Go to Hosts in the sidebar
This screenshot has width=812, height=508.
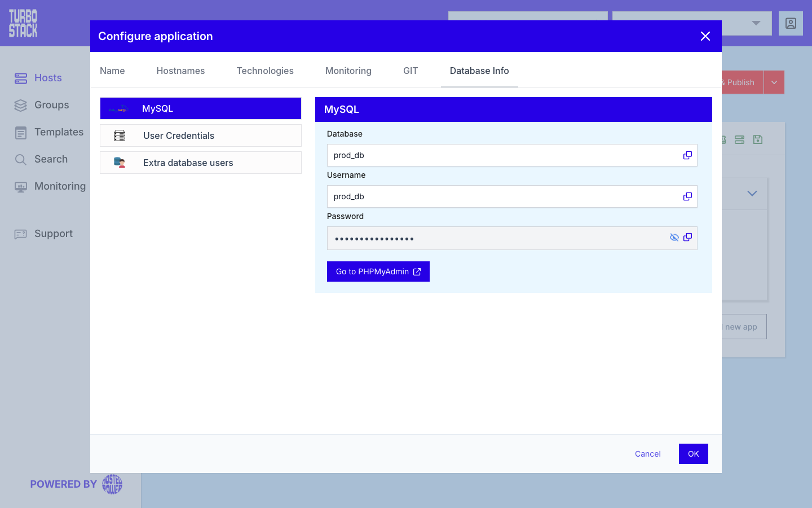point(48,78)
